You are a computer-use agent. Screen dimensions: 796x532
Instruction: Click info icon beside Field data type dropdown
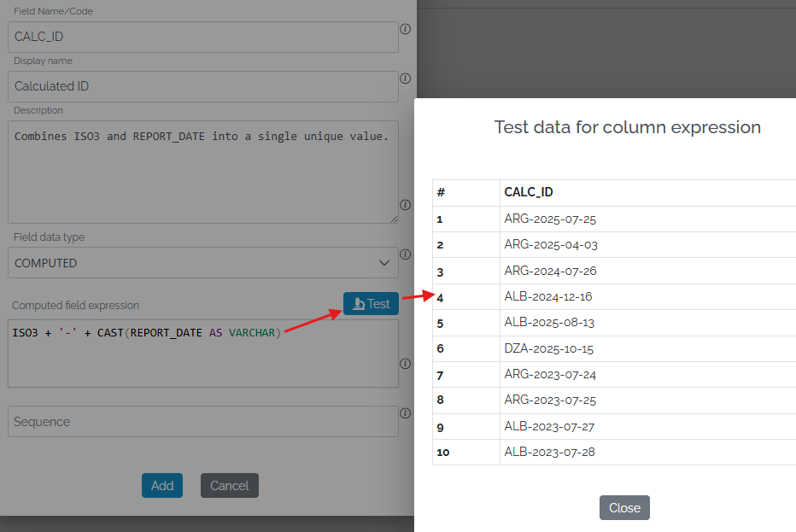pyautogui.click(x=406, y=254)
